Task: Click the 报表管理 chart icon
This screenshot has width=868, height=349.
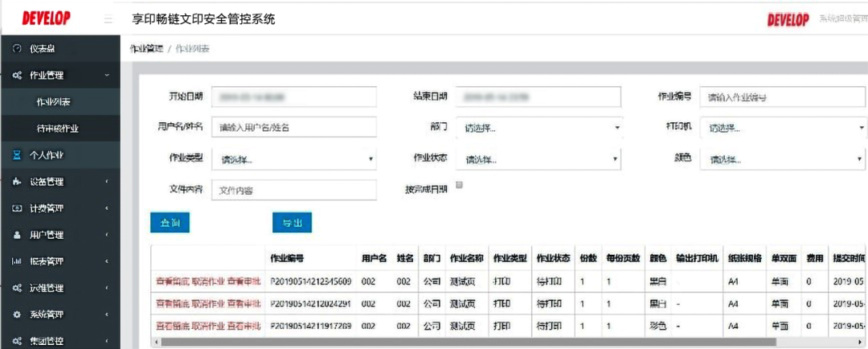Action: pyautogui.click(x=17, y=261)
